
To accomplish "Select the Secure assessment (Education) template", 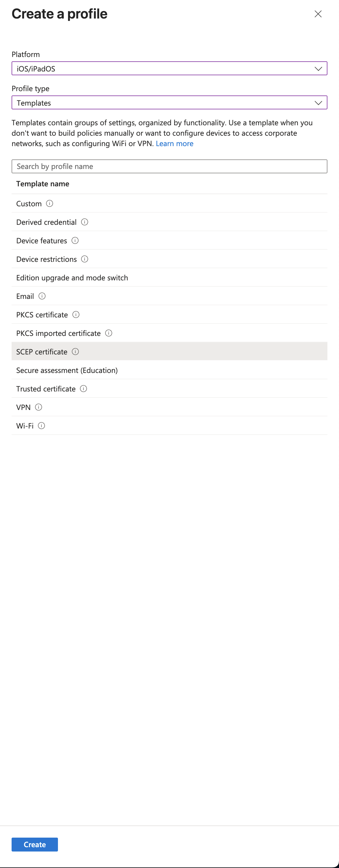I will [67, 370].
